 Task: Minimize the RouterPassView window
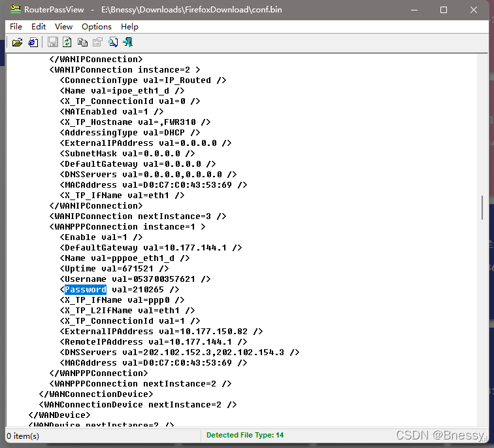tap(414, 10)
